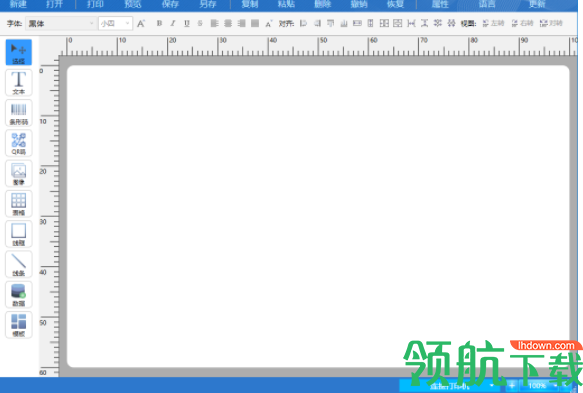Align text right
Screen dimensions: 583x393
tap(241, 23)
